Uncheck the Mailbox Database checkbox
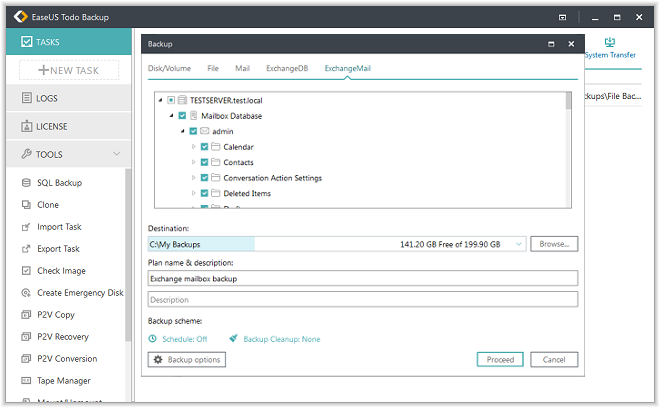 (181, 116)
